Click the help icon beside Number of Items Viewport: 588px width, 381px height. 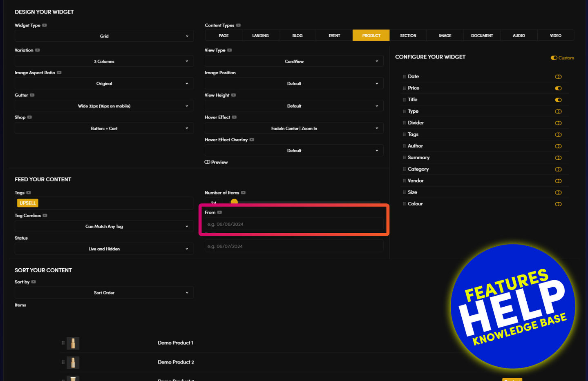pyautogui.click(x=243, y=193)
